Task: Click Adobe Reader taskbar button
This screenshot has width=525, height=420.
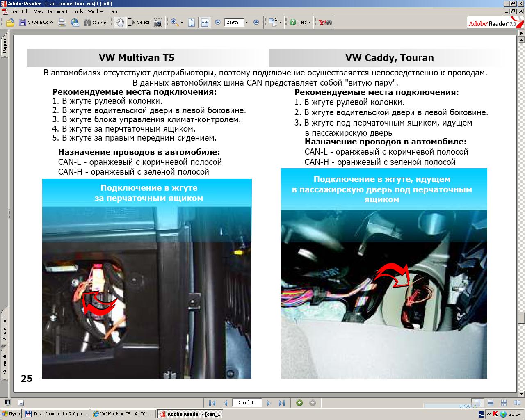Action: (x=191, y=414)
